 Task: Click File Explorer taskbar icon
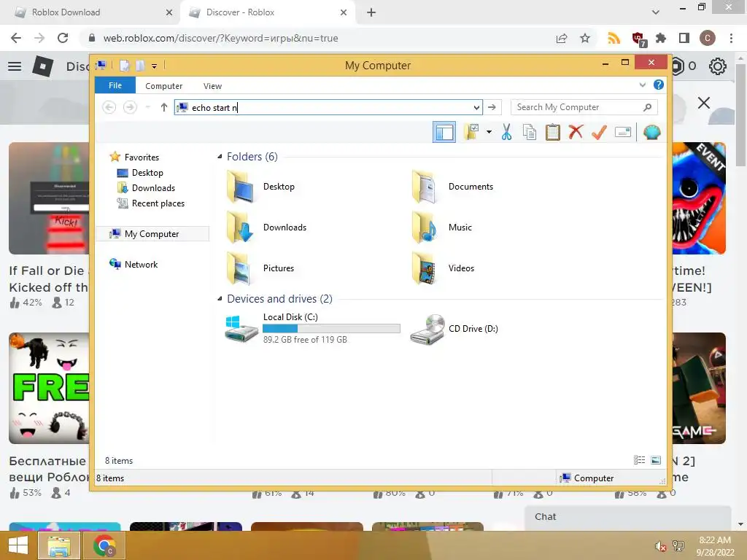tap(58, 545)
